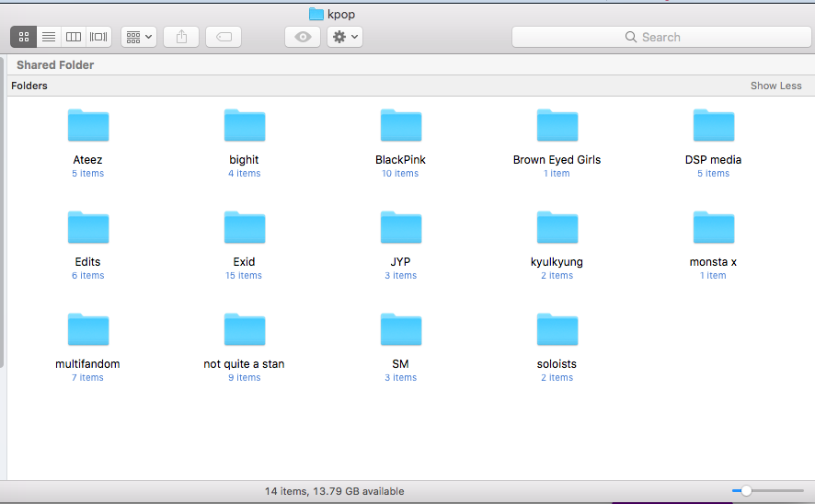Click the DSP media name label
This screenshot has width=815, height=504.
pos(713,159)
